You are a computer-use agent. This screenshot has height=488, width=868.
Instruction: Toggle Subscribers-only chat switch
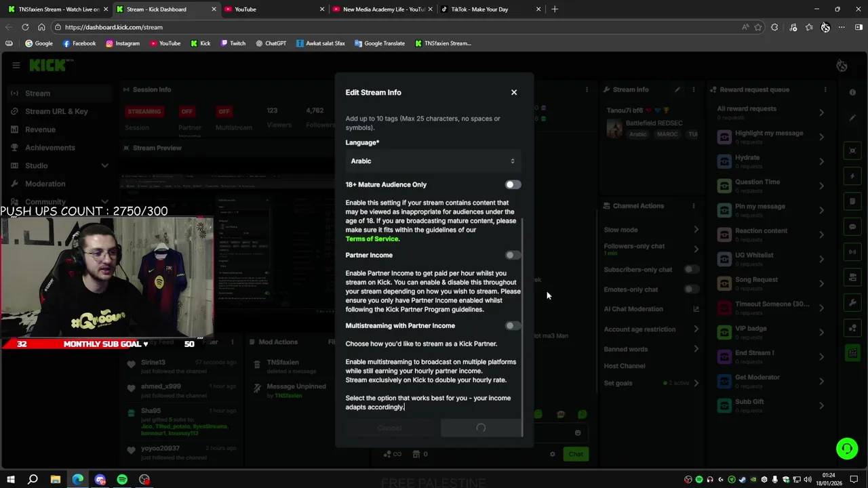click(691, 269)
